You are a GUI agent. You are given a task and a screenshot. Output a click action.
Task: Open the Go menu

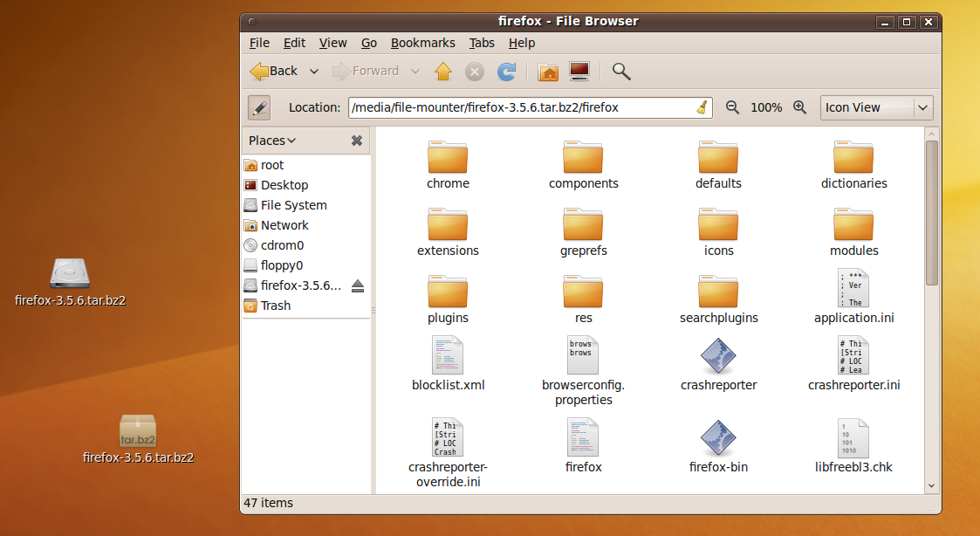[369, 43]
